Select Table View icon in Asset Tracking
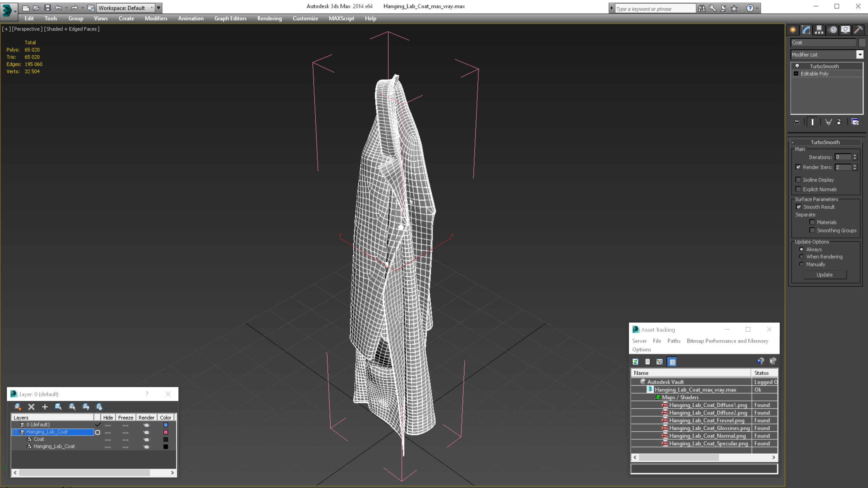Image resolution: width=868 pixels, height=488 pixels. click(672, 362)
